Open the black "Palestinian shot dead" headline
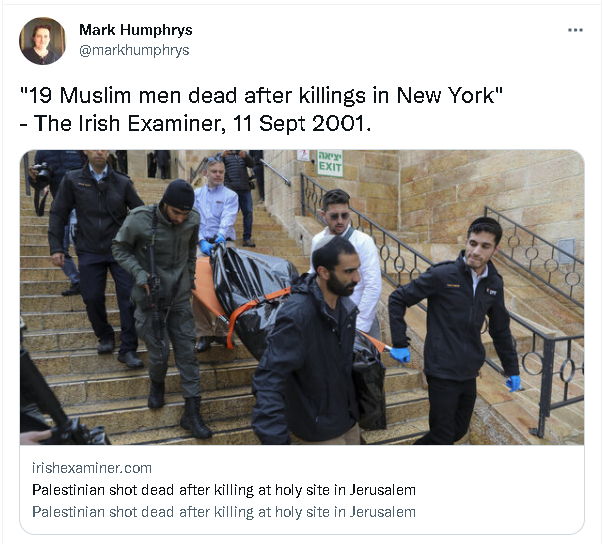Image resolution: width=603 pixels, height=544 pixels. pyautogui.click(x=224, y=490)
